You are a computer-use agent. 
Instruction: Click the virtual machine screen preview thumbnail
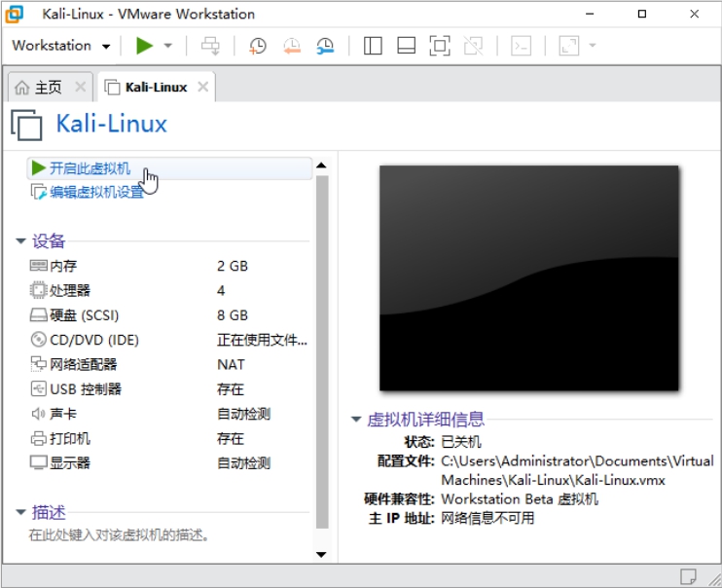click(528, 278)
